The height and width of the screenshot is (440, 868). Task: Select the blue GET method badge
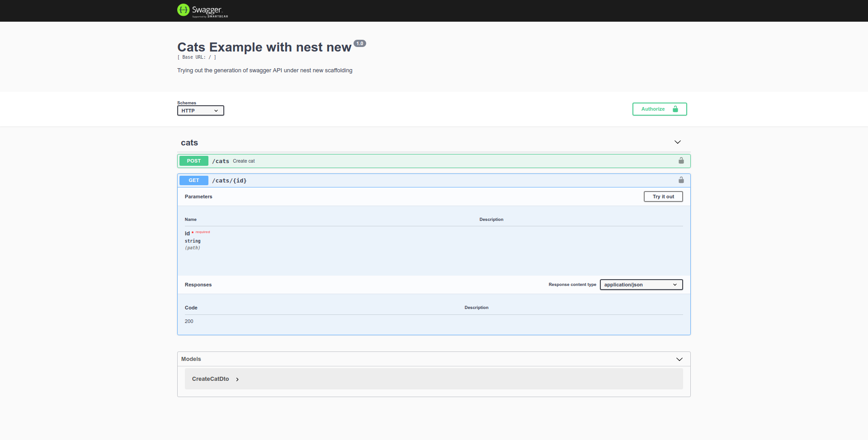click(193, 180)
